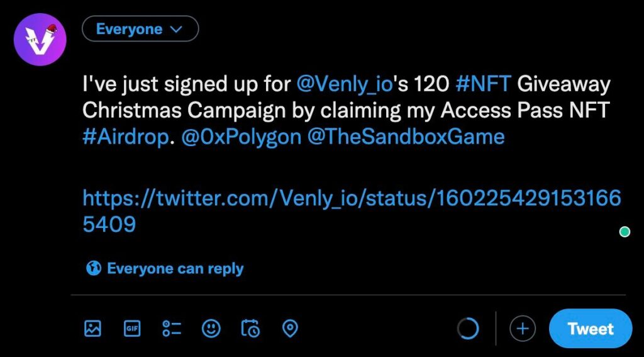Open the @0xPolygon mention

point(241,138)
